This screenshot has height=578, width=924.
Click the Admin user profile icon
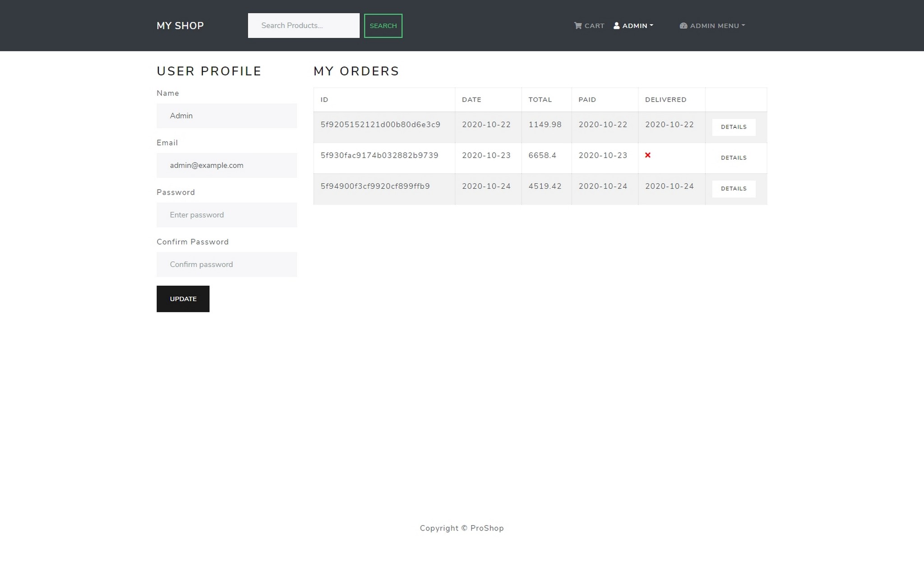point(616,26)
